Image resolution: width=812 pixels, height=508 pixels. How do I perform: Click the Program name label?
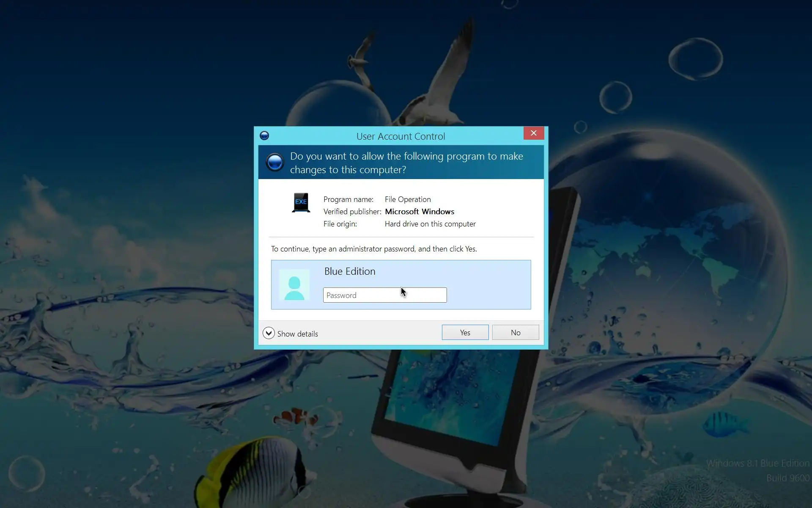click(348, 199)
